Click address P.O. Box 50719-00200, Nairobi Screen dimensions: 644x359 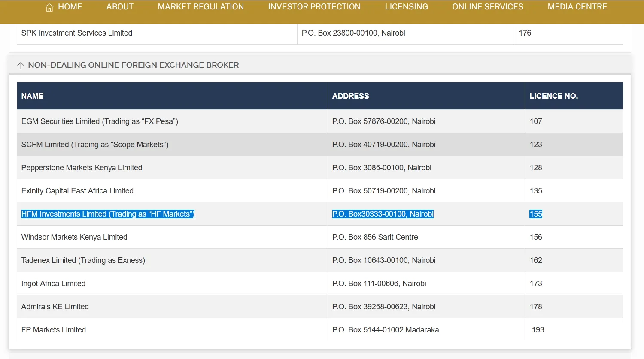point(384,191)
